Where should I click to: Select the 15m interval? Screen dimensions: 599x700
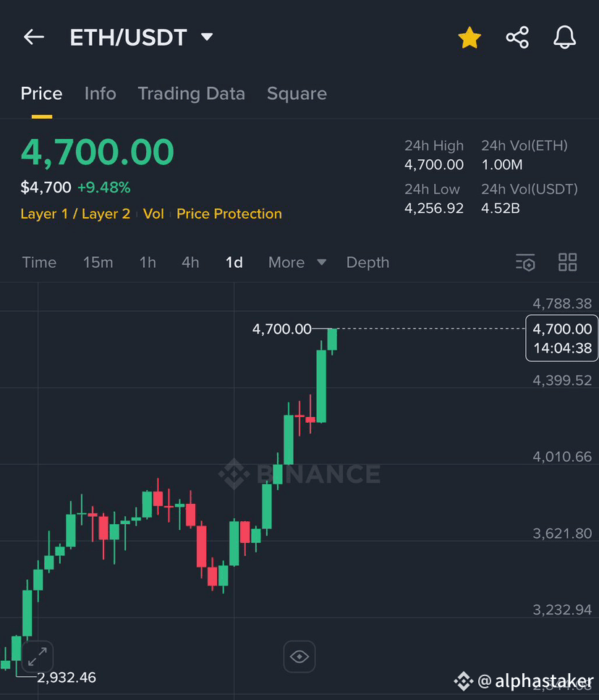(98, 263)
